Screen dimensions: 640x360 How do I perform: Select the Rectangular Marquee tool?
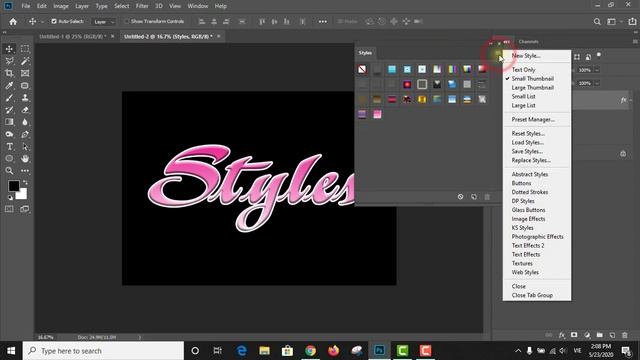pyautogui.click(x=25, y=49)
